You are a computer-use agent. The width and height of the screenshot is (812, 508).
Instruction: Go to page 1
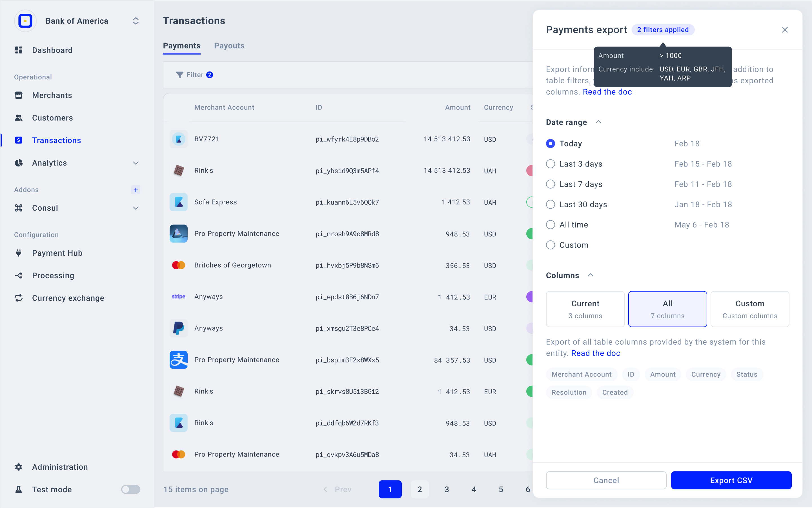[x=390, y=489]
